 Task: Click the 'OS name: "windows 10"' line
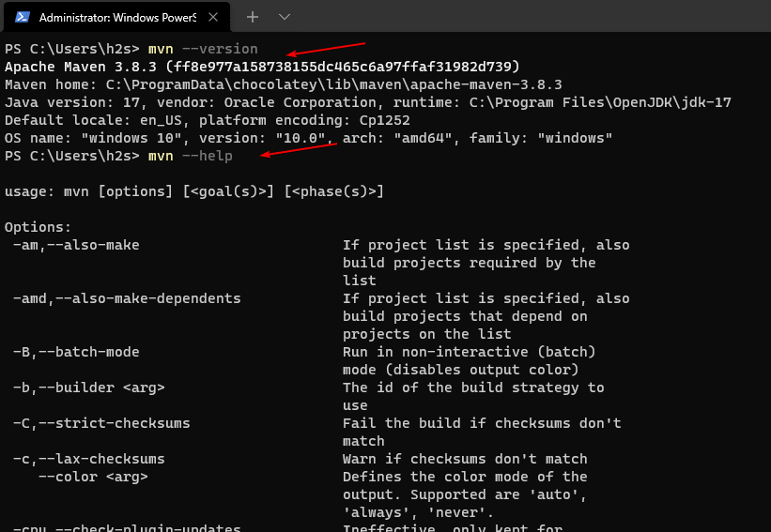click(x=308, y=138)
